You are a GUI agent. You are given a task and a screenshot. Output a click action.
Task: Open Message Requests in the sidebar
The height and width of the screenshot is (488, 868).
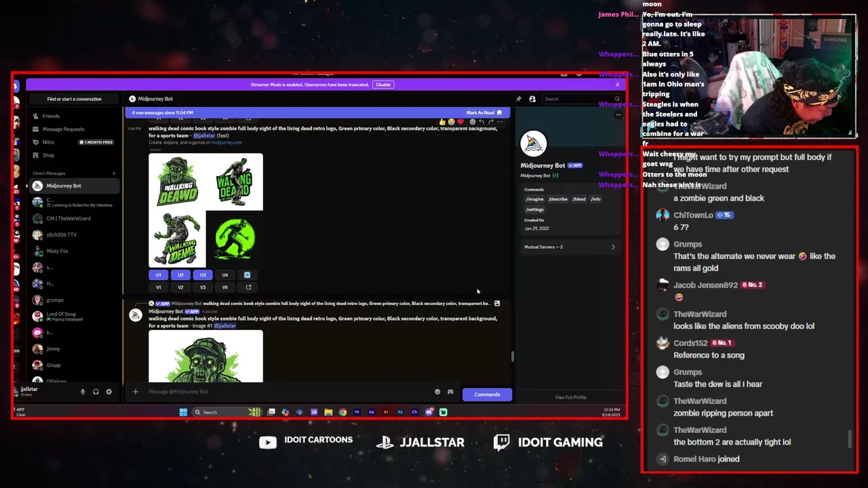(x=75, y=129)
